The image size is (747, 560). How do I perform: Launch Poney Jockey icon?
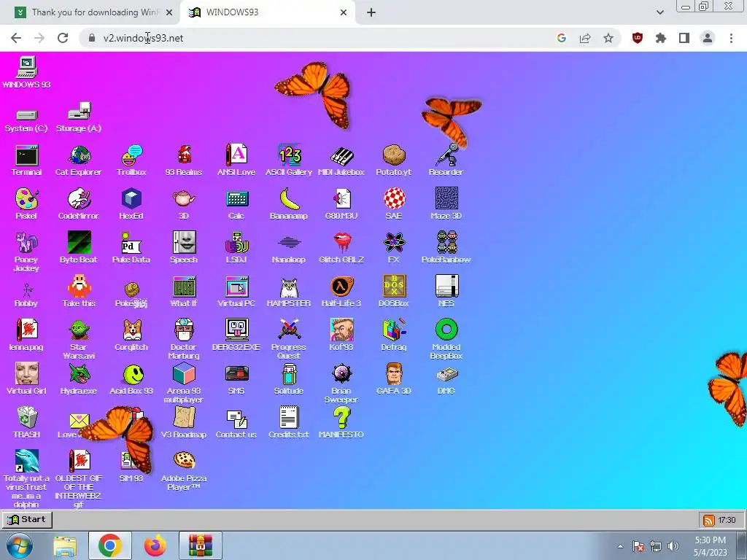click(27, 252)
